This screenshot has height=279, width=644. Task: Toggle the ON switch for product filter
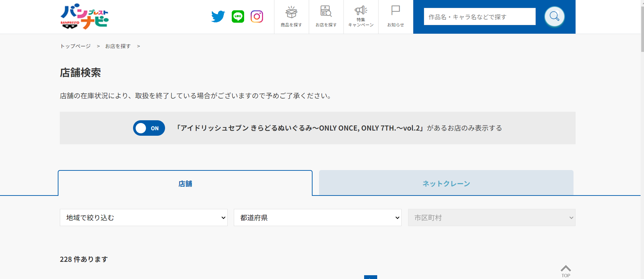point(149,128)
